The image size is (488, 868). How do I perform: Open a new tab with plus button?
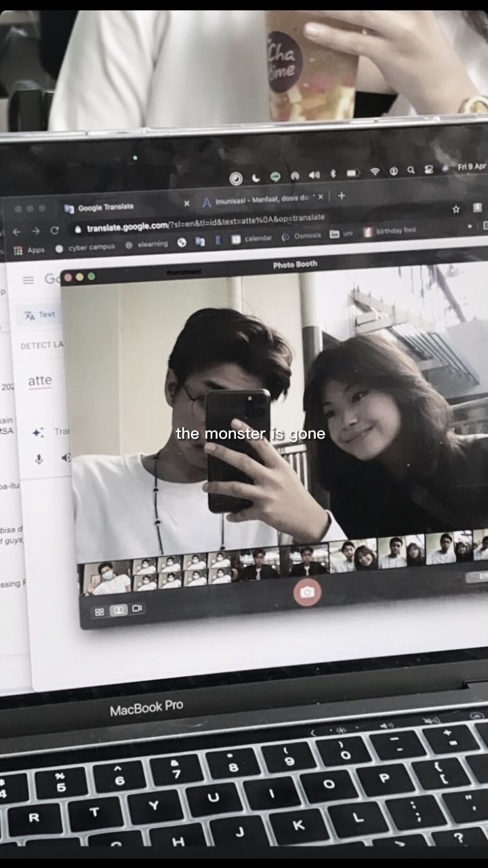tap(341, 196)
